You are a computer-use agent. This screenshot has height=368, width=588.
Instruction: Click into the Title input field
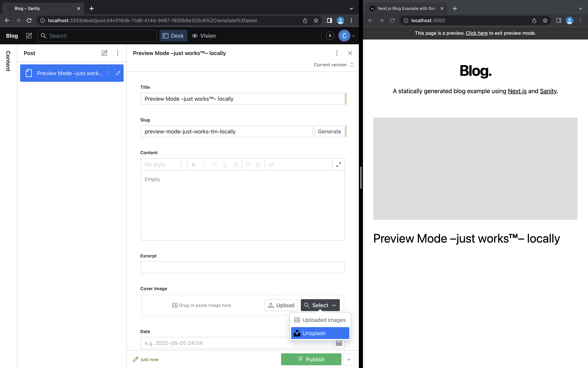click(x=242, y=99)
